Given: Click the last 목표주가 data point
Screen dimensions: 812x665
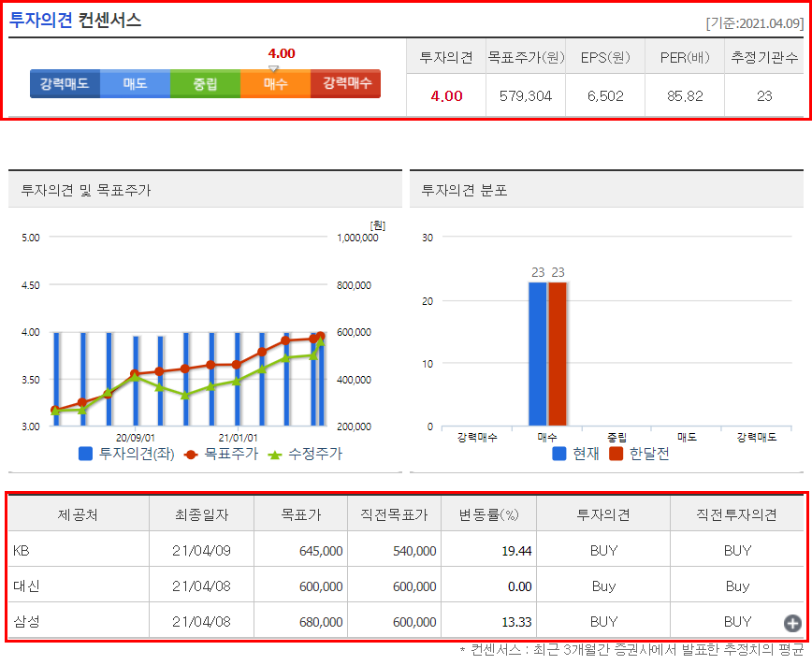Looking at the screenshot, I should (x=321, y=336).
